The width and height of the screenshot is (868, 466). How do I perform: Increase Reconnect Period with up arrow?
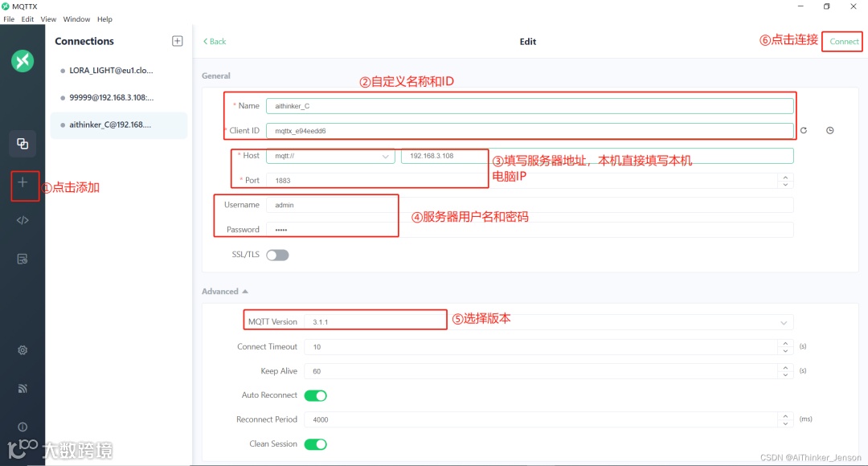point(785,416)
